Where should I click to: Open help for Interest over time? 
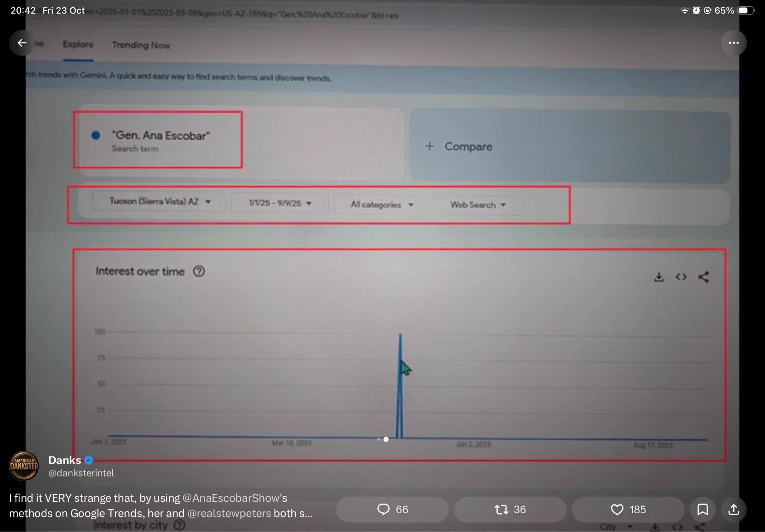[199, 271]
